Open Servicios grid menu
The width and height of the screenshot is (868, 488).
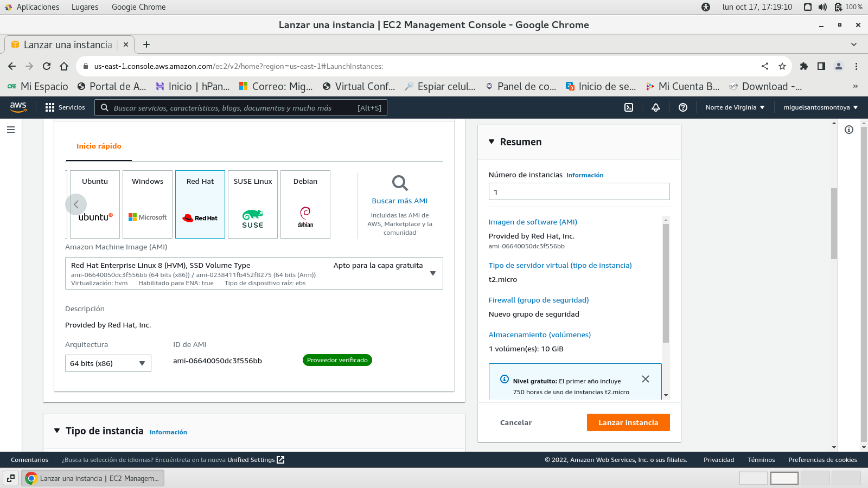tap(65, 107)
